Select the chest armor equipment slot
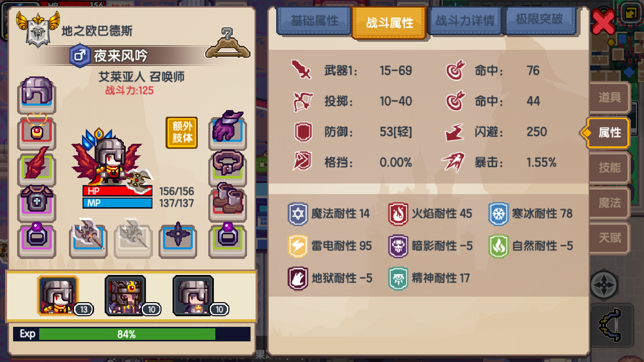This screenshot has width=644, height=362. (37, 202)
